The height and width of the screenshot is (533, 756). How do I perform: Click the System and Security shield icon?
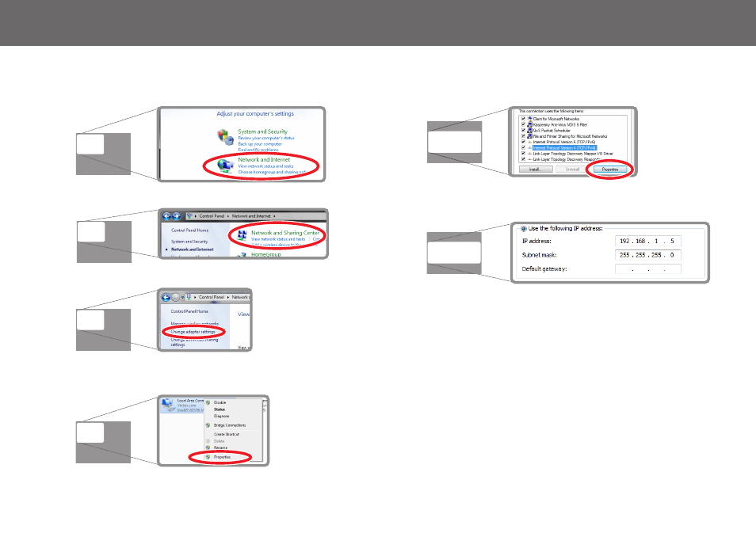tap(225, 137)
